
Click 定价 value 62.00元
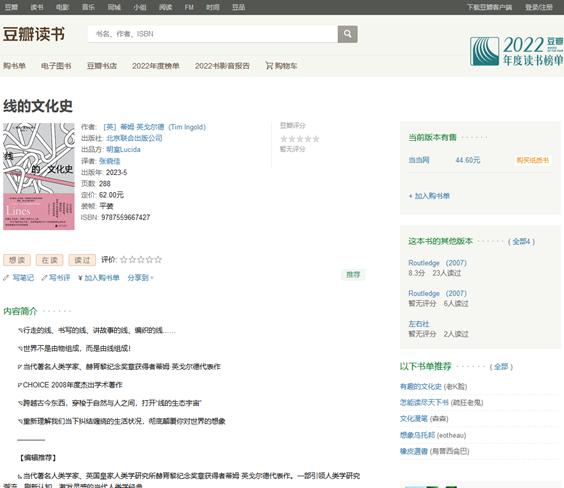111,195
